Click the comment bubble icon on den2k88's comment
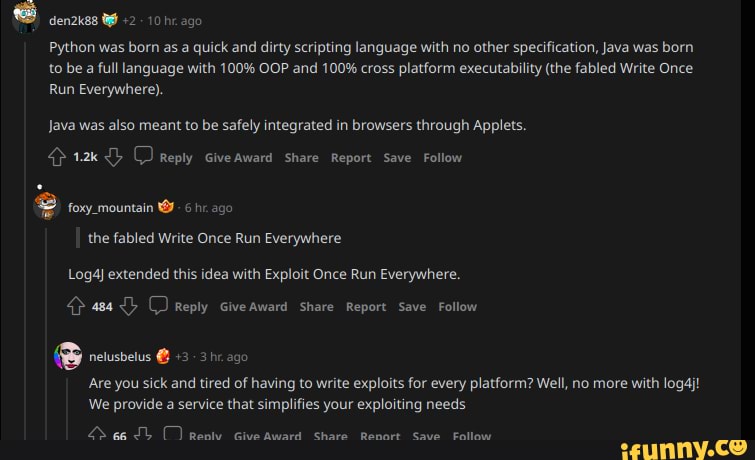The image size is (755, 460). (143, 157)
